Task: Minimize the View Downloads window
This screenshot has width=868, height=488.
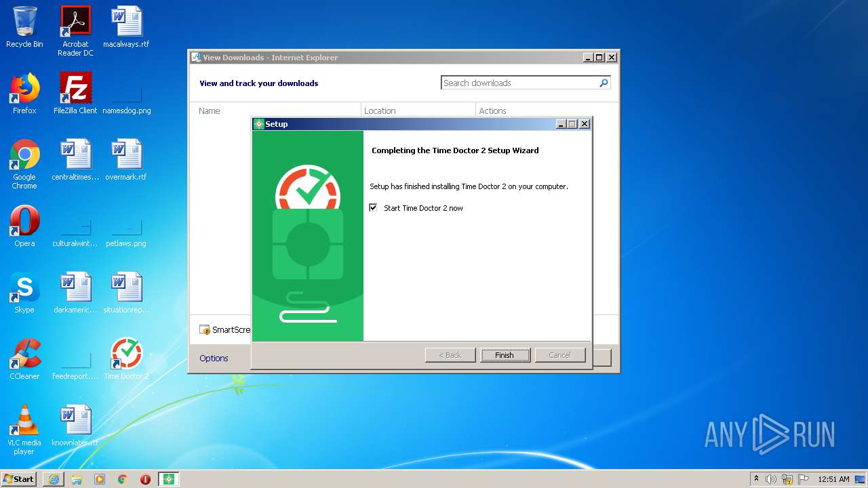Action: pyautogui.click(x=588, y=58)
